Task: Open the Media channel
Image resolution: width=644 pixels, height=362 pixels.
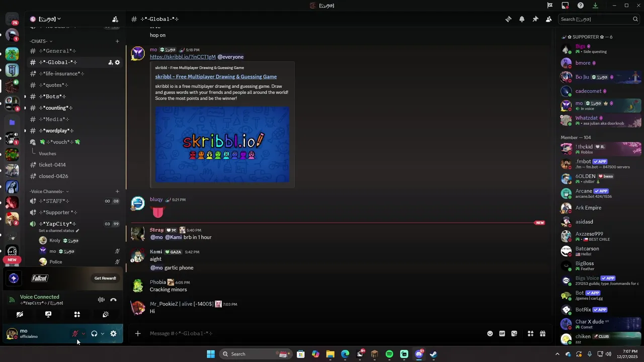Action: point(74,119)
